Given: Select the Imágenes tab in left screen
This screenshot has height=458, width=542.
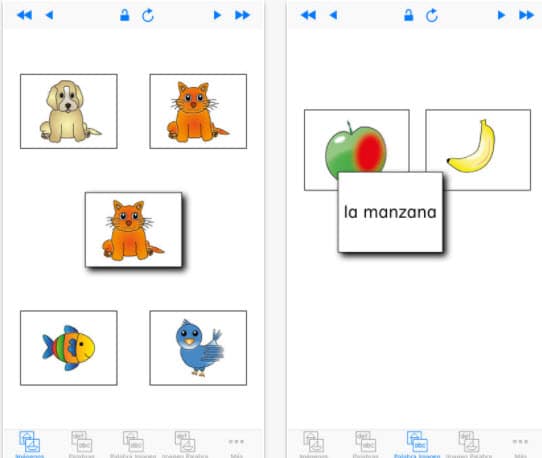Looking at the screenshot, I should click(x=30, y=444).
